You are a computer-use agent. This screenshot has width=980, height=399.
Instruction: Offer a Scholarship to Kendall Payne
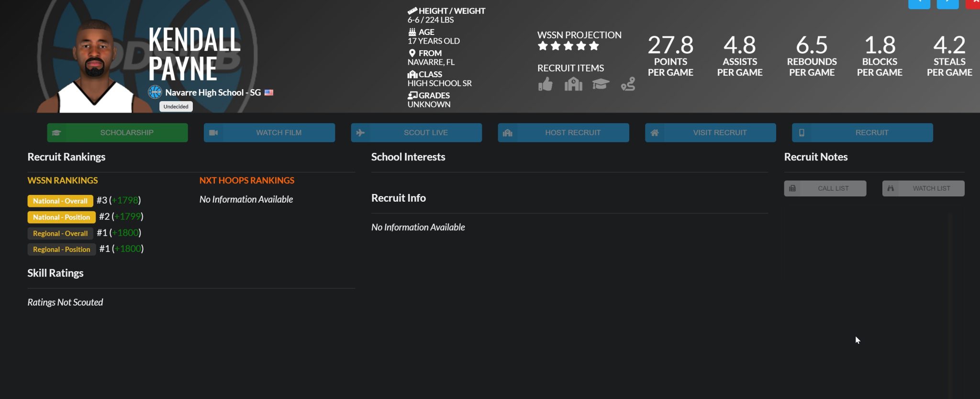tap(117, 133)
